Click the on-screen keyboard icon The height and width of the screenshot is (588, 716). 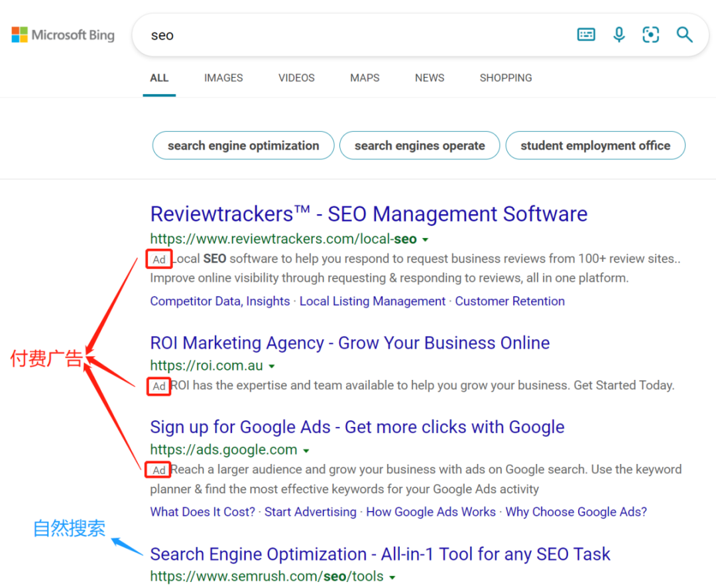(x=586, y=34)
